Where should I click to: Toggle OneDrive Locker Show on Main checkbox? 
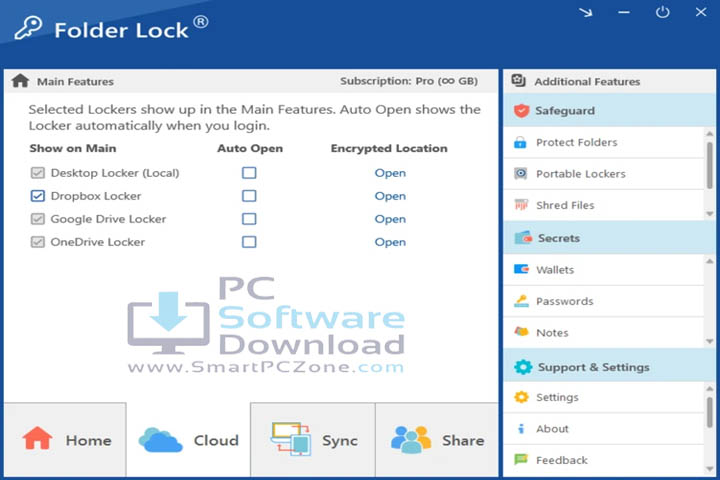point(38,242)
